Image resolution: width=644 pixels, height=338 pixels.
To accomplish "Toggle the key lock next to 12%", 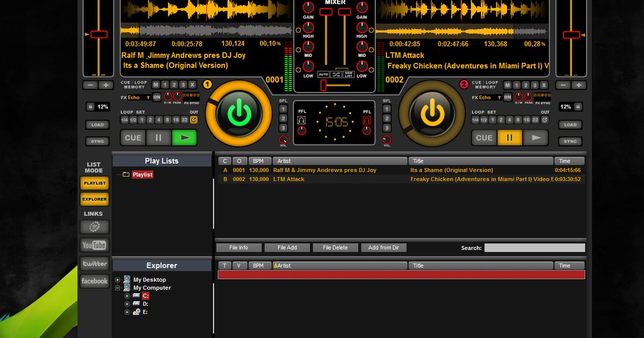I will pyautogui.click(x=91, y=106).
